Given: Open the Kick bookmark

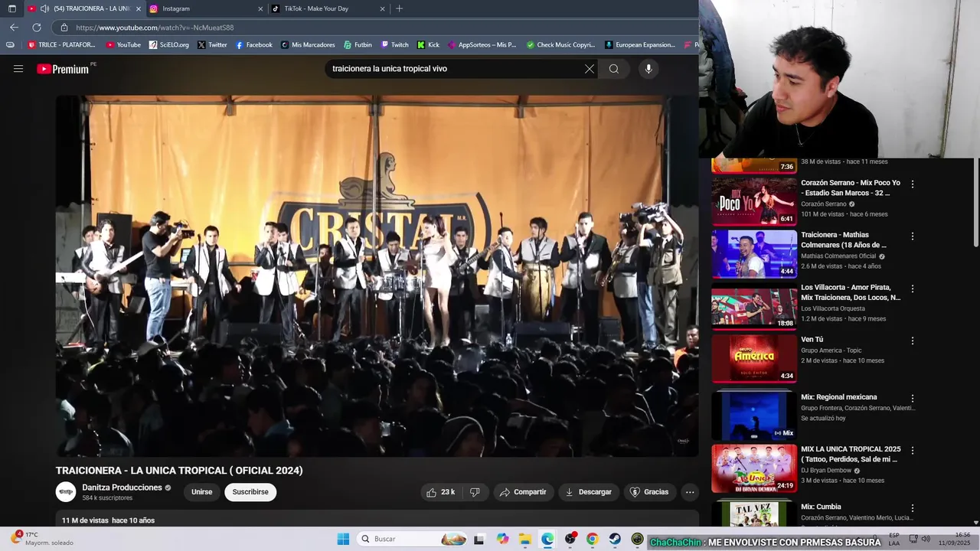Looking at the screenshot, I should point(428,44).
